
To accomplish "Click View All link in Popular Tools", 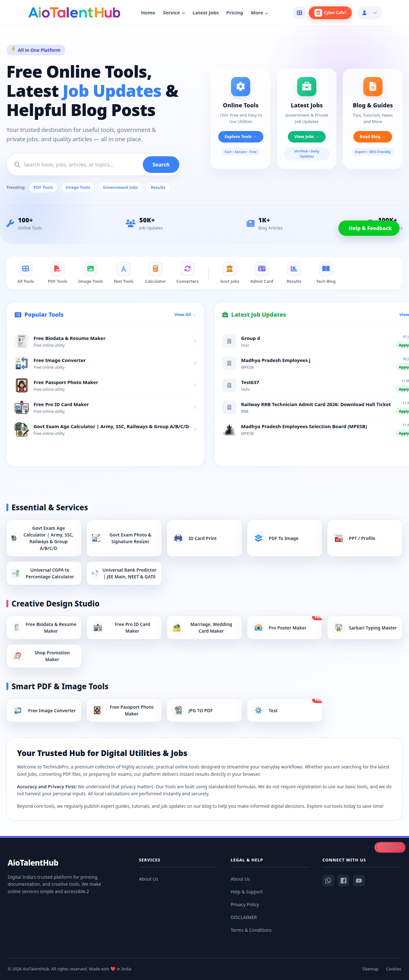I will point(185,315).
